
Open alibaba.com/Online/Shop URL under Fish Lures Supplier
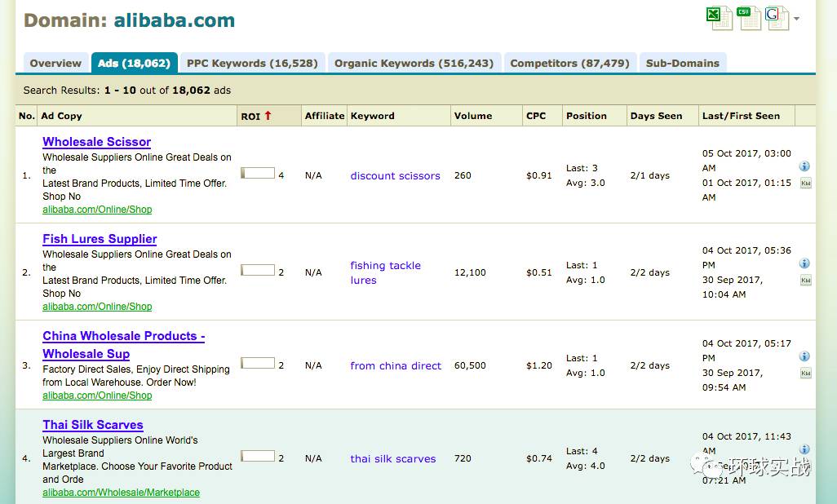click(97, 307)
